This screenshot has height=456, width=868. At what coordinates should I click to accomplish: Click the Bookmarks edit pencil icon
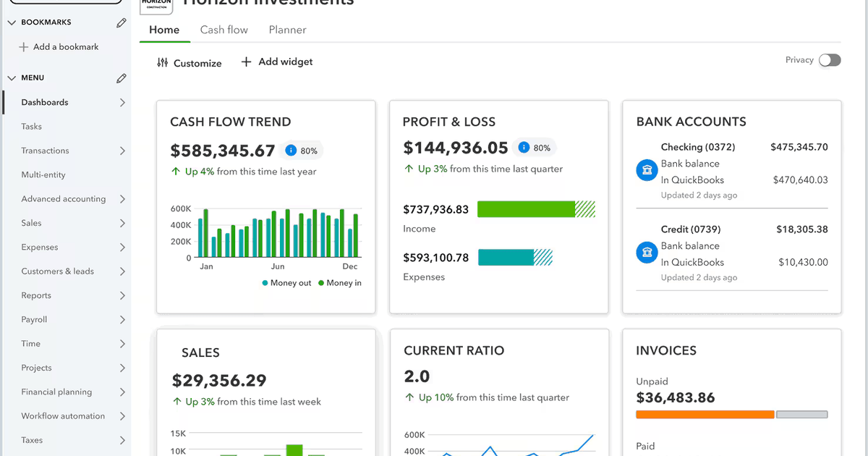coord(121,22)
